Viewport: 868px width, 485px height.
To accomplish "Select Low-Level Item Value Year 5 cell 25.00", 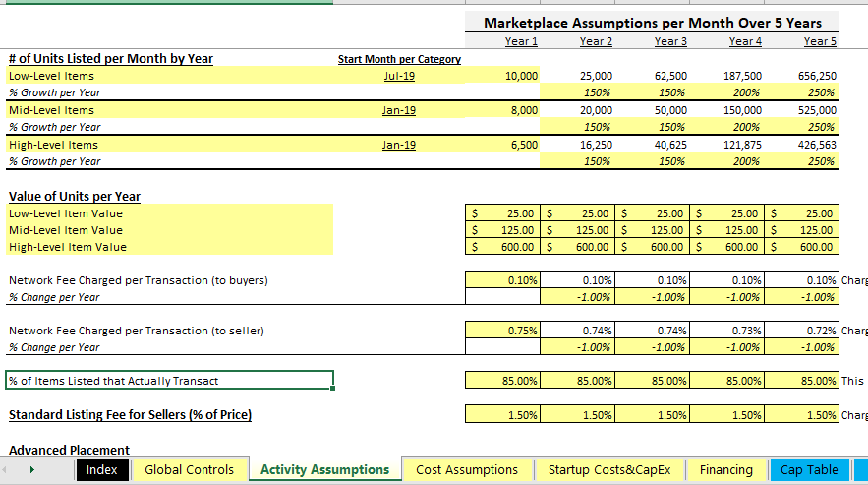I will pyautogui.click(x=801, y=213).
